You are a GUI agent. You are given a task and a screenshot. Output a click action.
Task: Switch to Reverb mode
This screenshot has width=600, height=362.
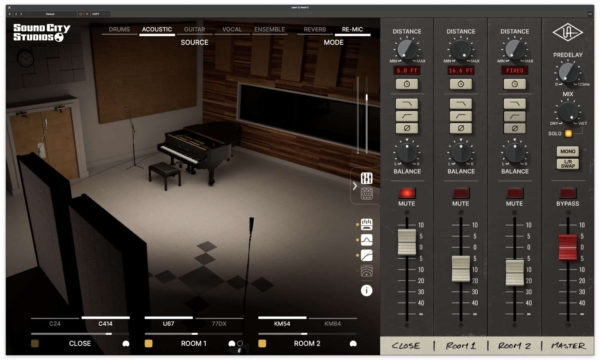point(315,29)
